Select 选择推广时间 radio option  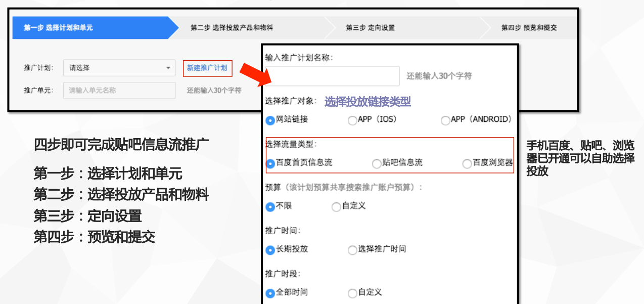click(352, 249)
